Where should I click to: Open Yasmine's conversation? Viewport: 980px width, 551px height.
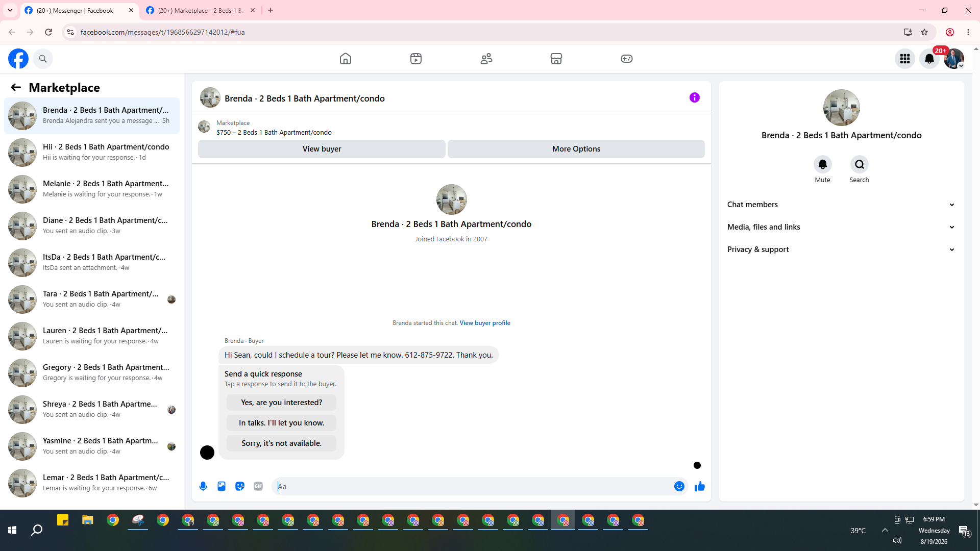point(92,446)
